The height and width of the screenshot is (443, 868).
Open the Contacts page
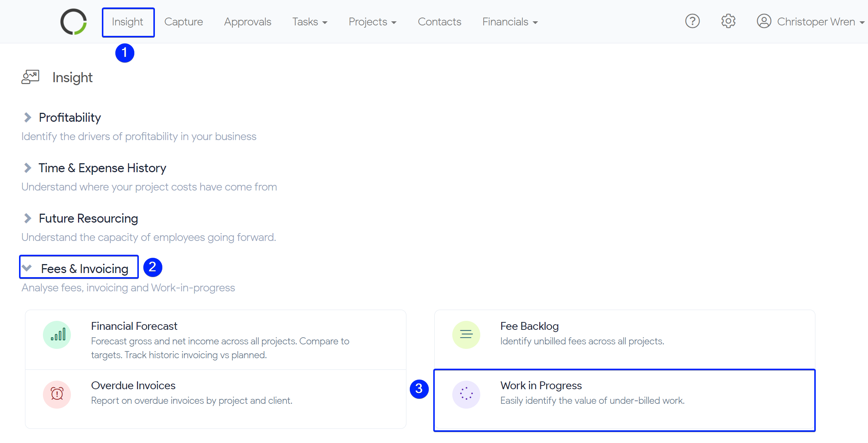click(x=439, y=22)
